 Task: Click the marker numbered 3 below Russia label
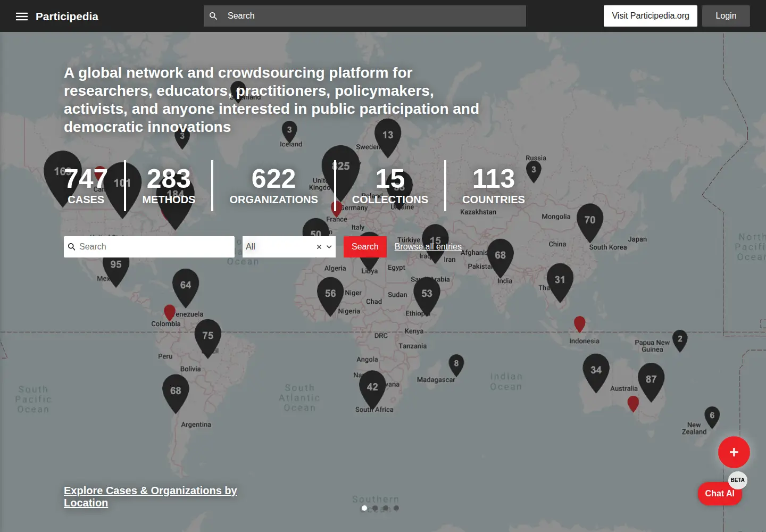click(x=534, y=171)
